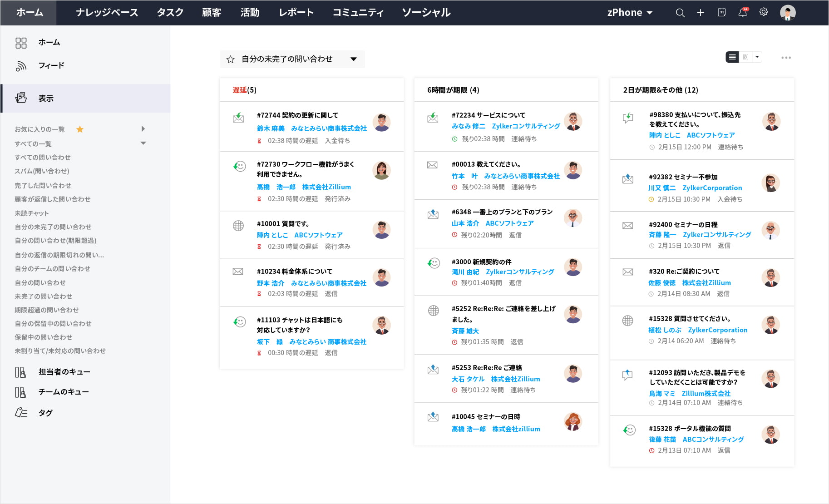This screenshot has height=504, width=829.
Task: Open the 自分の未完了の問い合わせ view dropdown
Action: coord(354,59)
